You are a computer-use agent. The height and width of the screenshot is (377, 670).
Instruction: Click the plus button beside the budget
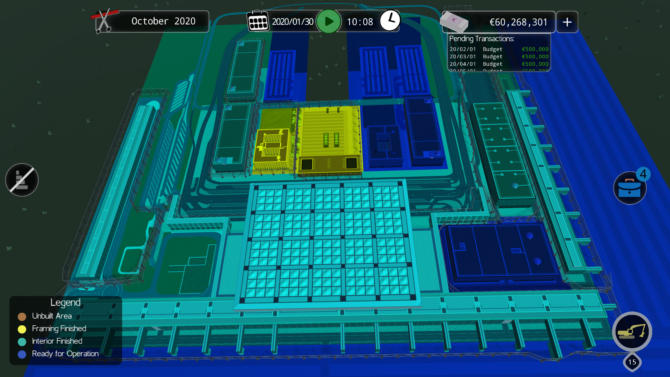tap(567, 22)
